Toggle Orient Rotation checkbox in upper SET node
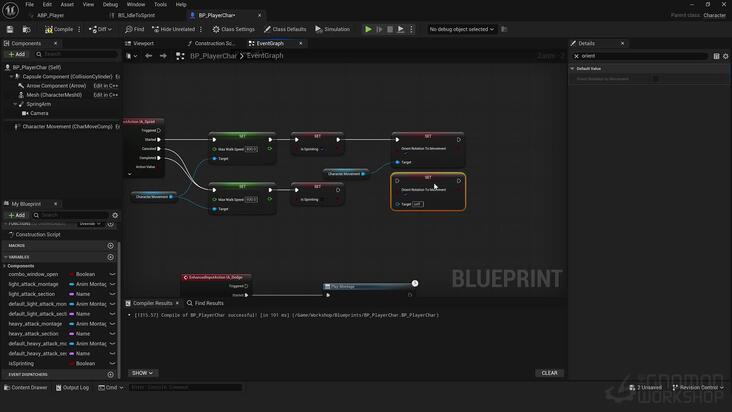732x412 pixels. pyautogui.click(x=405, y=154)
